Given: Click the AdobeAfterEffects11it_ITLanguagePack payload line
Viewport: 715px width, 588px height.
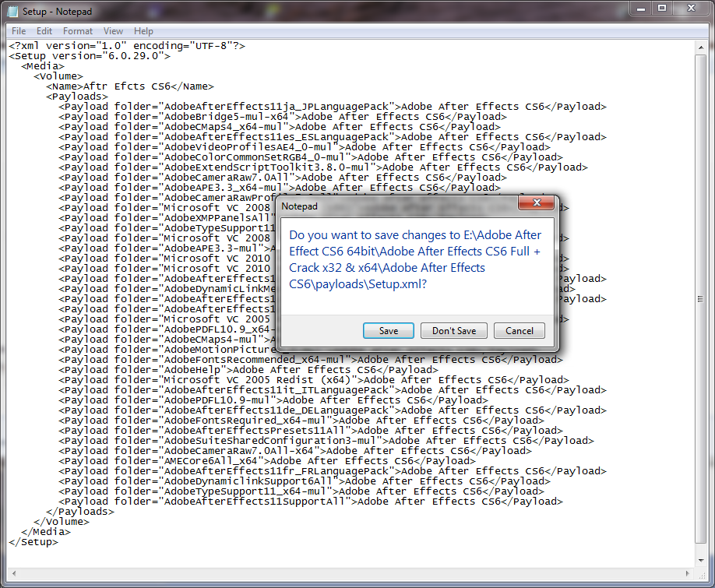Looking at the screenshot, I should pos(333,389).
